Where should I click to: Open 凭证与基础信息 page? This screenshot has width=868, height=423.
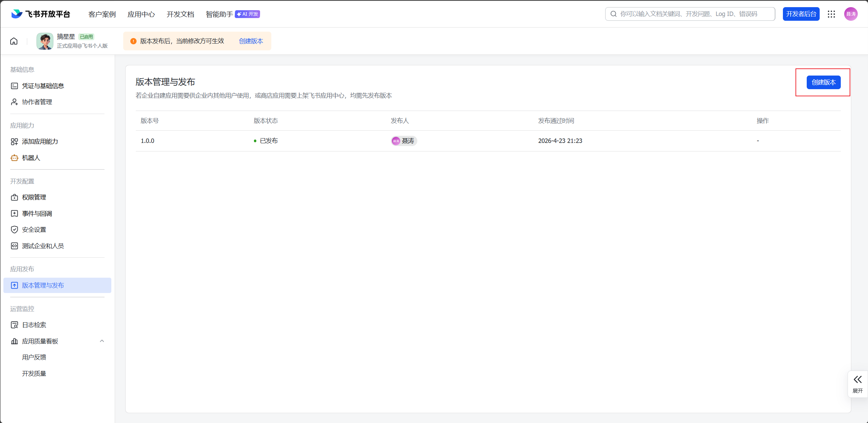[43, 86]
